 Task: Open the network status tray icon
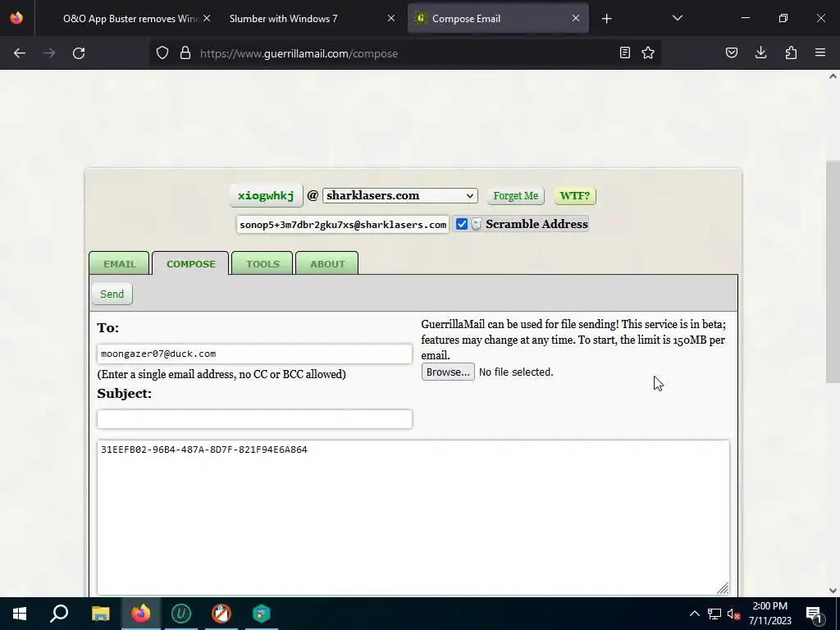[x=714, y=614]
